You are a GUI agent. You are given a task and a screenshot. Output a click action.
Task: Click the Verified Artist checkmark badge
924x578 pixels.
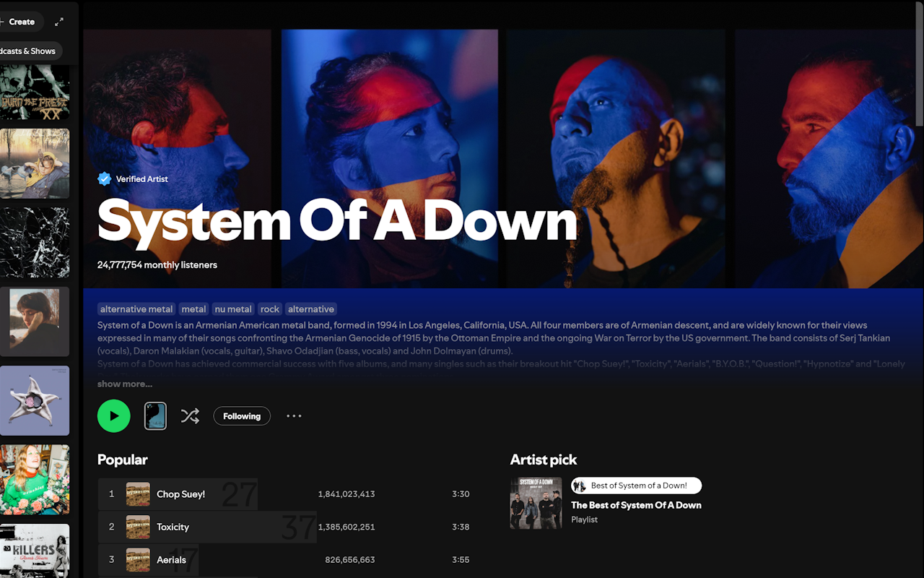point(104,178)
